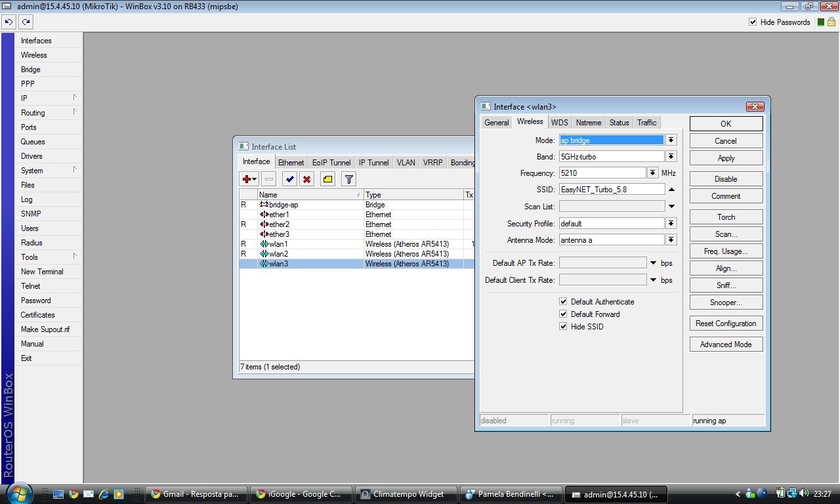The height and width of the screenshot is (504, 840).
Task: Open the EoIP Tunnel tab in Interface List
Action: [331, 163]
